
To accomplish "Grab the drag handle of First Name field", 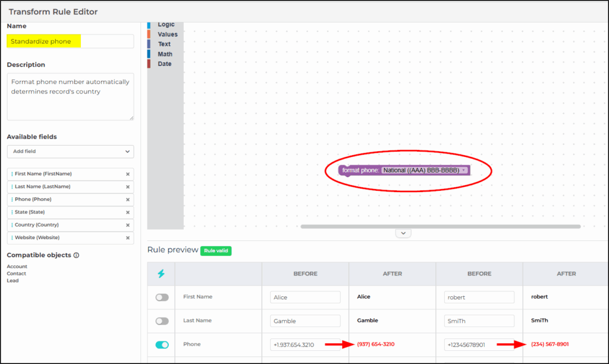I will point(12,174).
